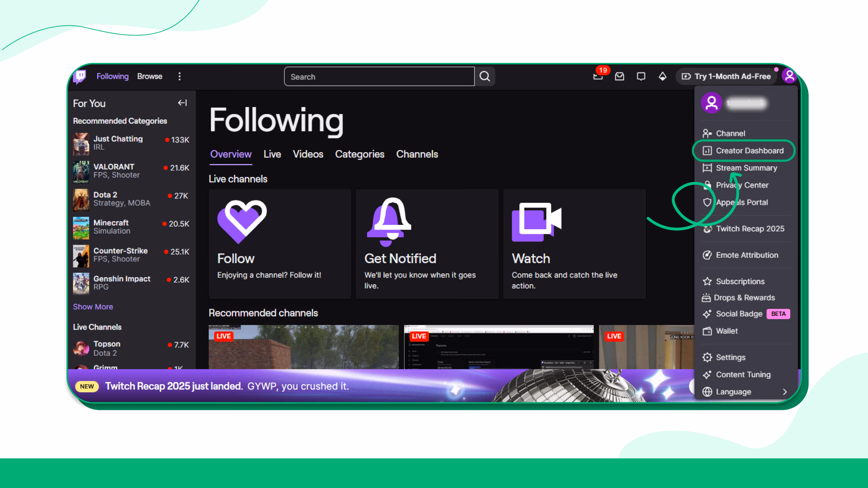The height and width of the screenshot is (488, 868).
Task: Open the first live recommended channel thumbnail
Action: point(303,347)
